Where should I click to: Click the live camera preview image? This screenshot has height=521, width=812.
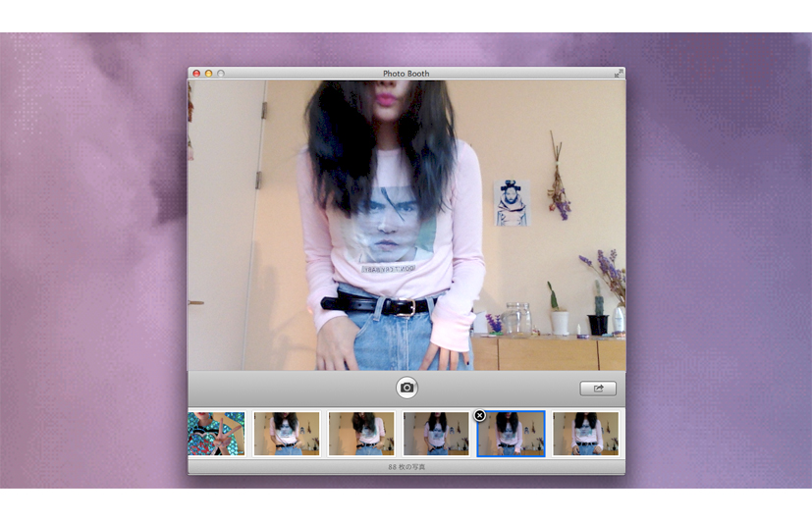coord(406,225)
